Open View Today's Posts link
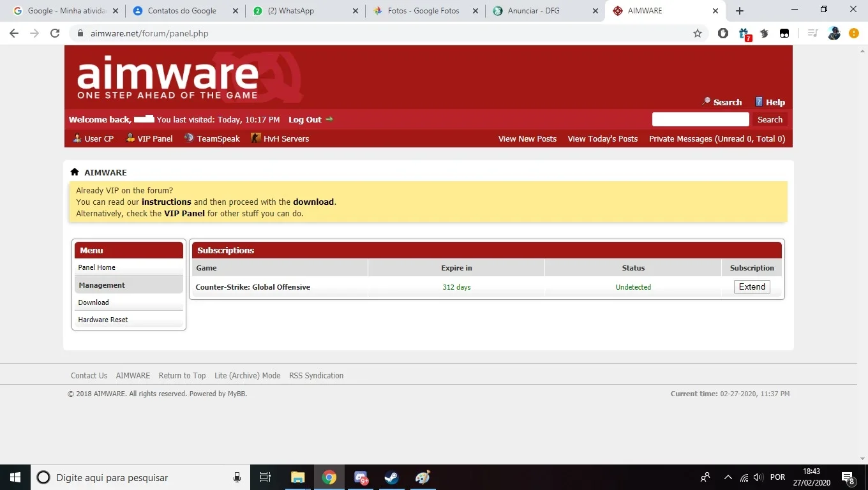868x490 pixels. 602,138
